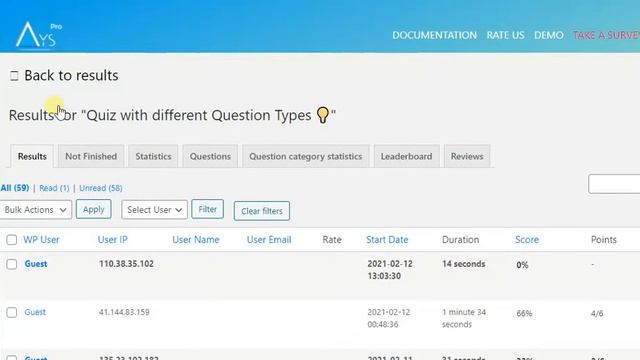The width and height of the screenshot is (640, 360).
Task: Switch to the Reviews tab
Action: click(x=467, y=156)
